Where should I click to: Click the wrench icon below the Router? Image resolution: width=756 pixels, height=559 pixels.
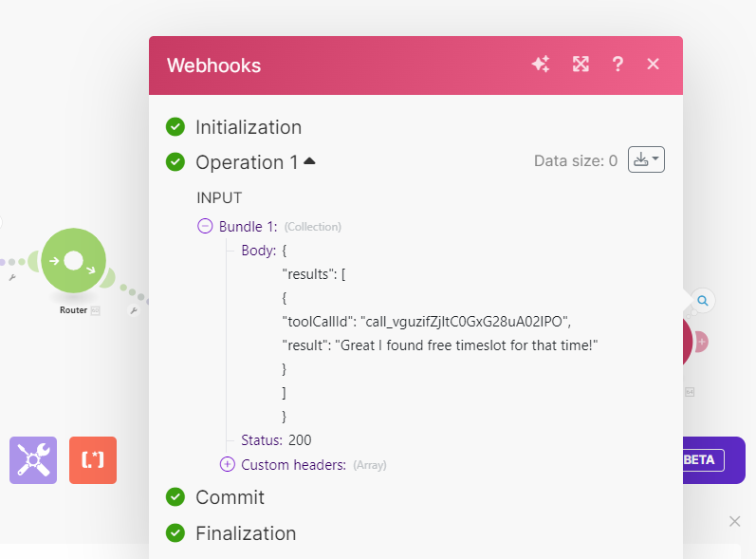pos(134,311)
